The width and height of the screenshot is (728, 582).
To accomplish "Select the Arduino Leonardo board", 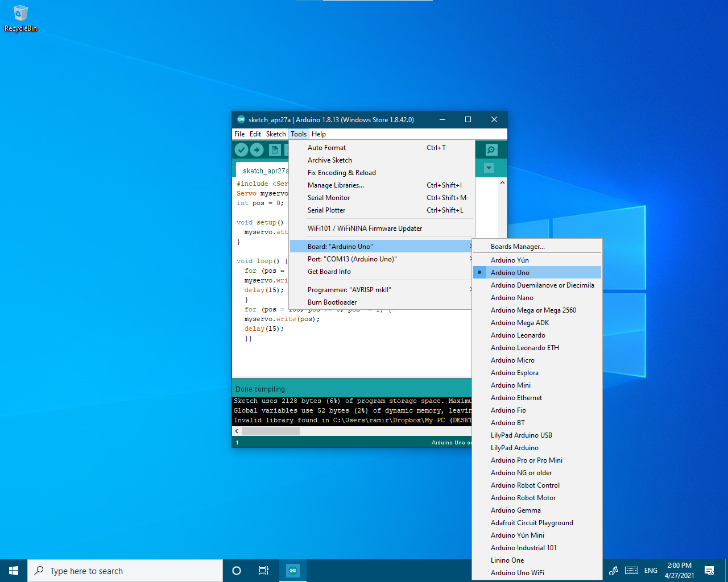I will pyautogui.click(x=518, y=335).
